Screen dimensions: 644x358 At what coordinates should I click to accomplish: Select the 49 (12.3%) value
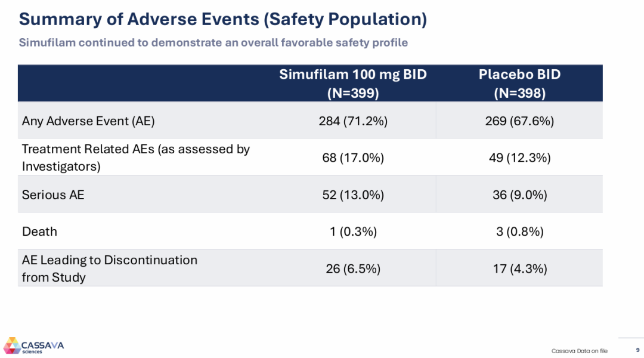tap(519, 158)
